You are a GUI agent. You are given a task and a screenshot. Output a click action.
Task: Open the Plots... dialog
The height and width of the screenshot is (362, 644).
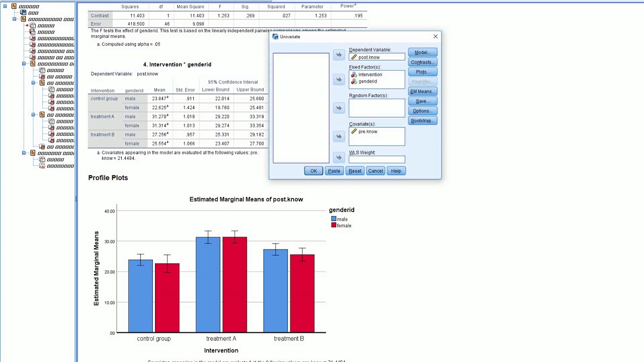[x=423, y=72]
